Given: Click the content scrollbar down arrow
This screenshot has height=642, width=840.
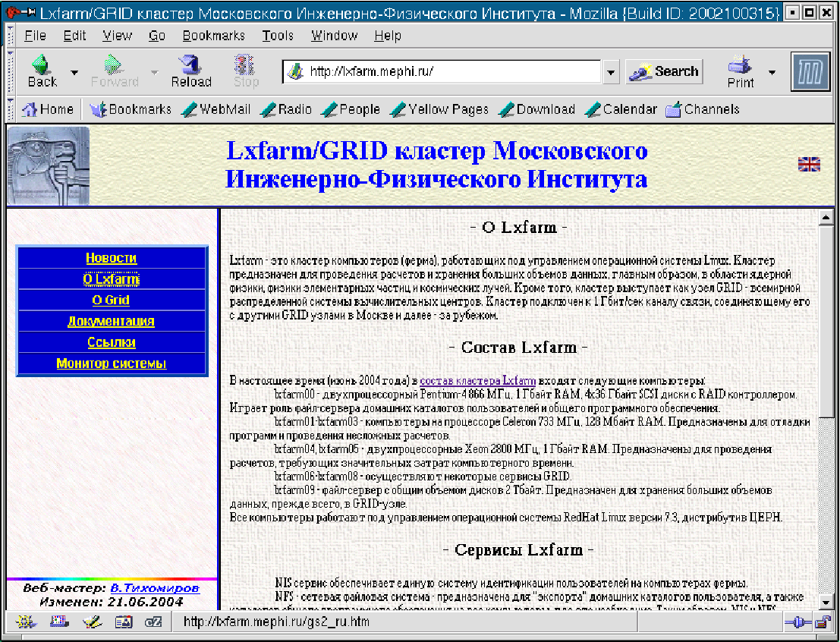Looking at the screenshot, I should (x=826, y=603).
